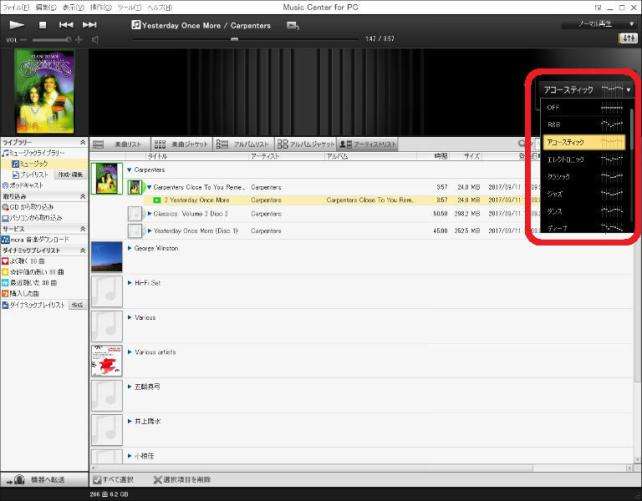
Task: Click the 作成・編集 playlist button
Action: pyautogui.click(x=70, y=175)
